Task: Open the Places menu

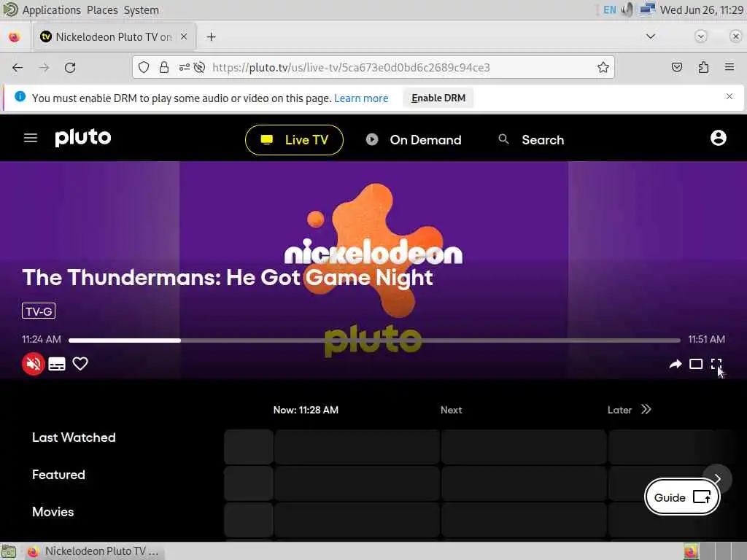Action: (102, 10)
